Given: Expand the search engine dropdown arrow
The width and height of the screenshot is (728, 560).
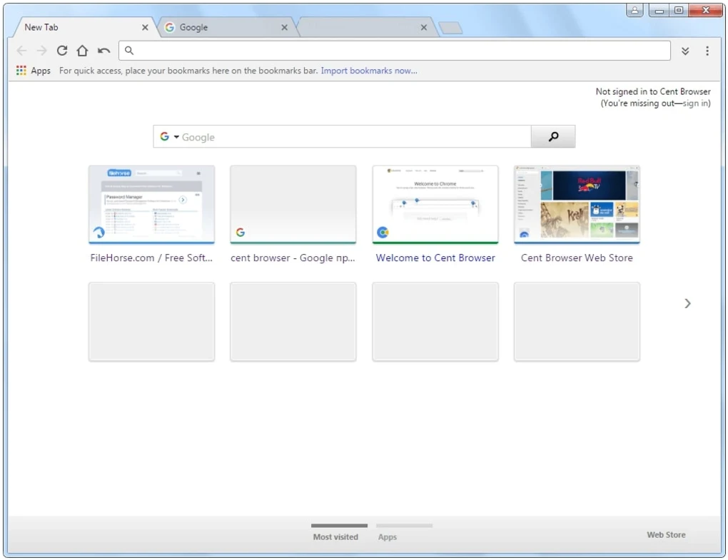Looking at the screenshot, I should pos(176,137).
